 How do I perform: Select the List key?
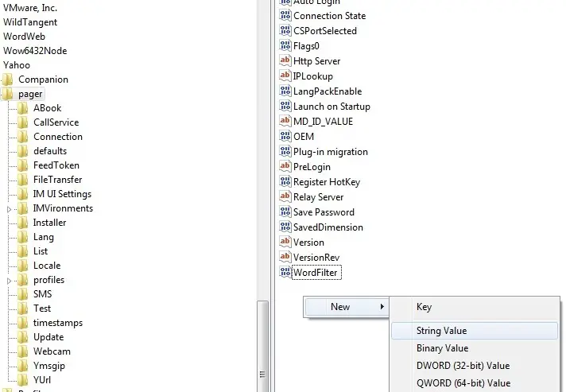(41, 251)
